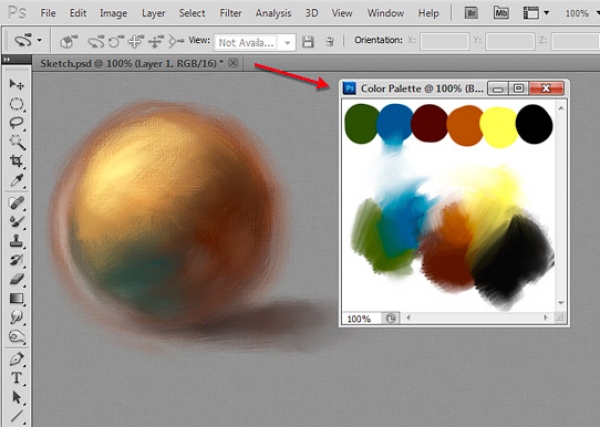Select the Spot Healing Brush tool
This screenshot has height=427, width=600.
click(16, 203)
